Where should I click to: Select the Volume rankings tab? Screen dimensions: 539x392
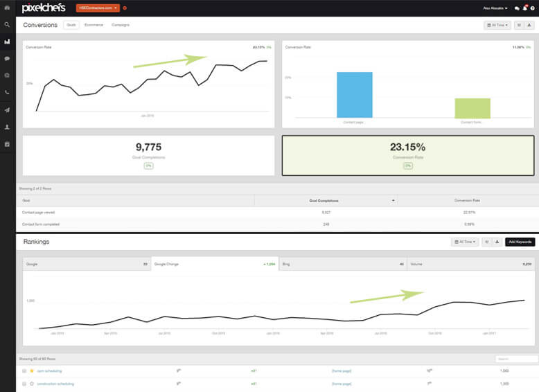point(471,264)
